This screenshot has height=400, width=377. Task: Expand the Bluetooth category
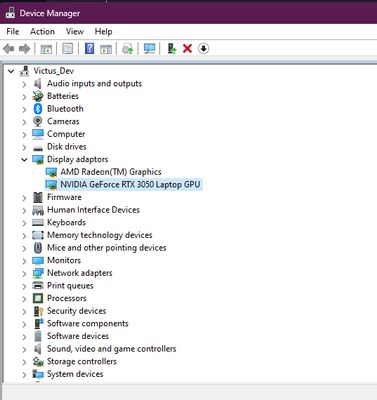tap(24, 109)
